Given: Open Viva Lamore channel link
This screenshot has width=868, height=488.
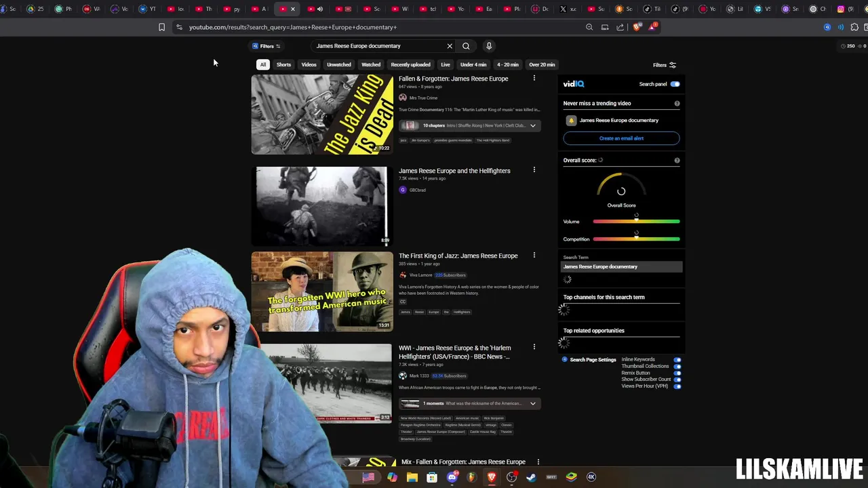Looking at the screenshot, I should [420, 275].
